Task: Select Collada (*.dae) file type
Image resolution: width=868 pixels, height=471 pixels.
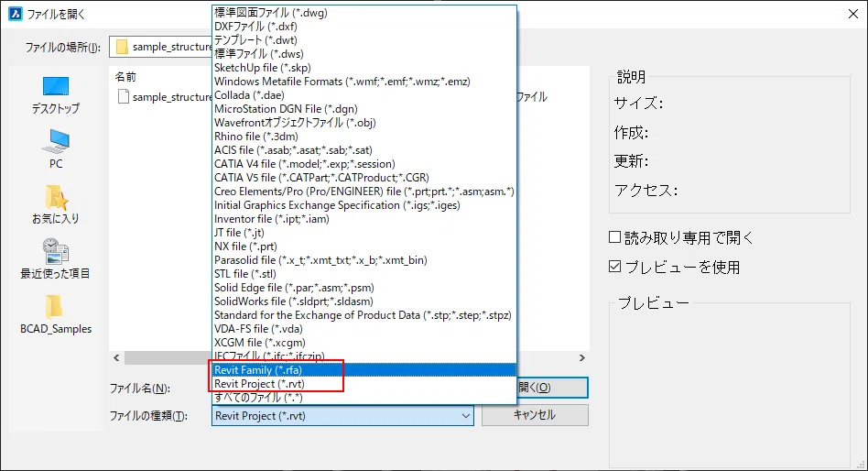Action: pyautogui.click(x=364, y=95)
